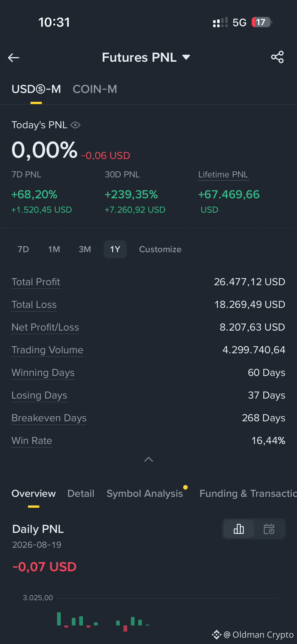Image resolution: width=297 pixels, height=644 pixels.
Task: Switch Daily PNL to bar chart view
Action: 239,529
